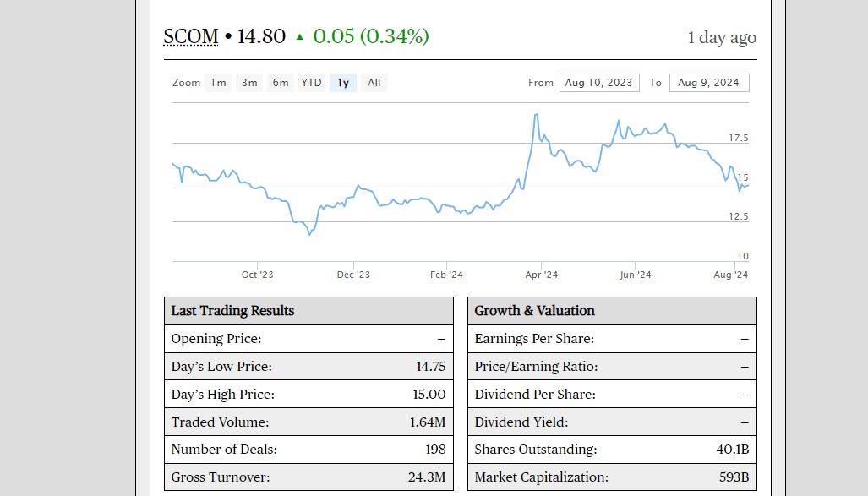868x496 pixels.
Task: Click the To date field showing Aug 9, 2024
Action: 709,82
